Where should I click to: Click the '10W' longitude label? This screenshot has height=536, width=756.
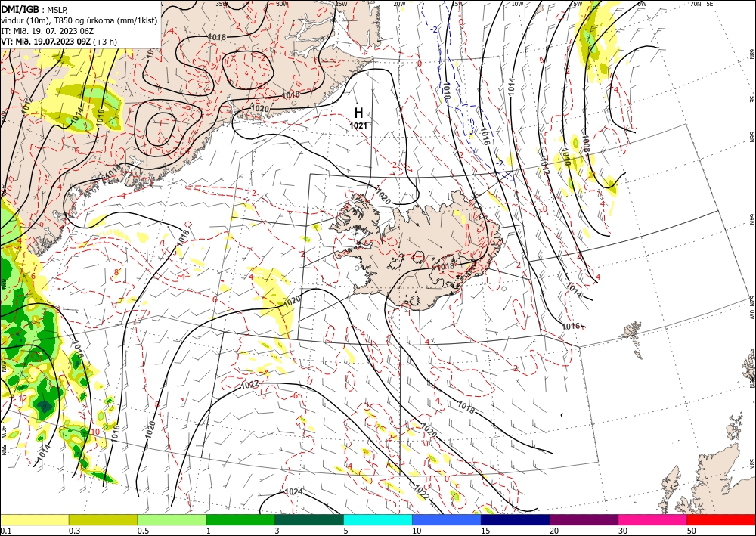coord(517,4)
